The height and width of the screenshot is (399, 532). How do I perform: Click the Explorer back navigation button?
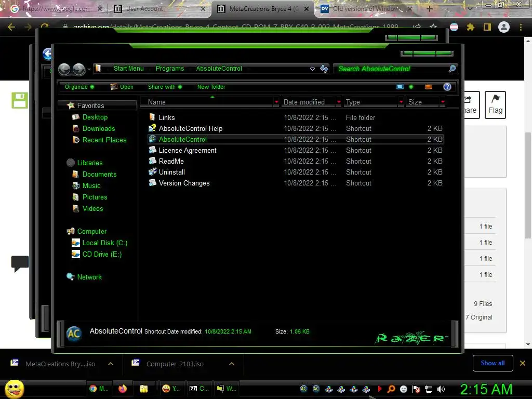[64, 69]
